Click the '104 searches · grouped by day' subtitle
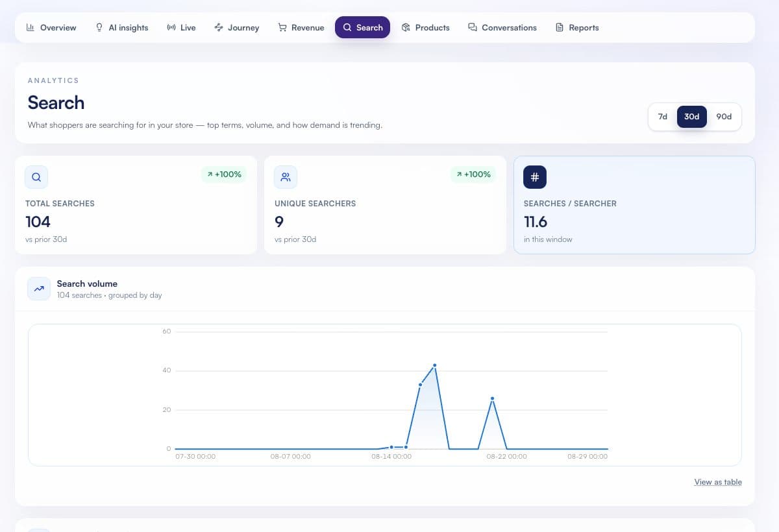 [109, 295]
